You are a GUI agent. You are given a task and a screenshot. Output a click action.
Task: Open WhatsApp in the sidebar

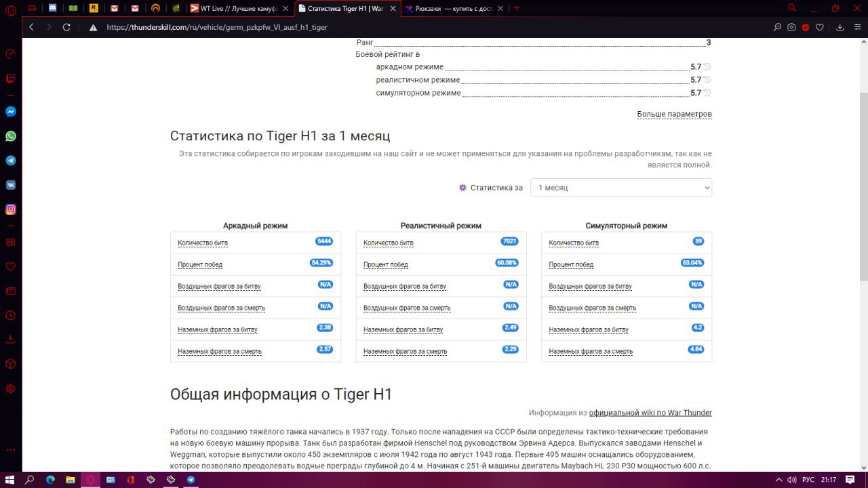(x=11, y=136)
